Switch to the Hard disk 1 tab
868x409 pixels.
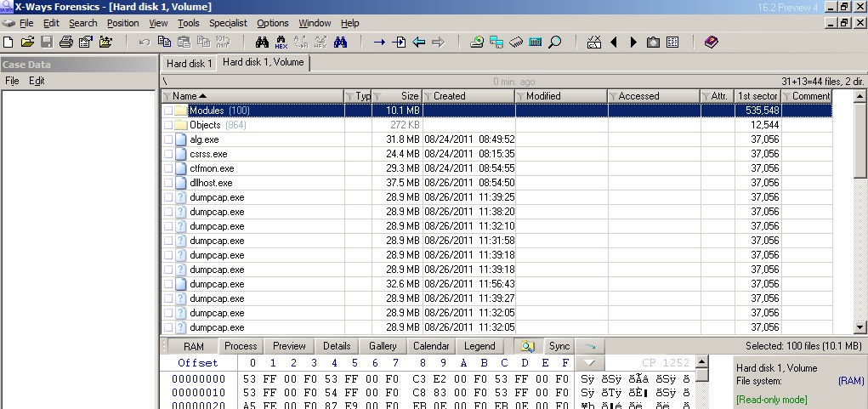pyautogui.click(x=190, y=63)
